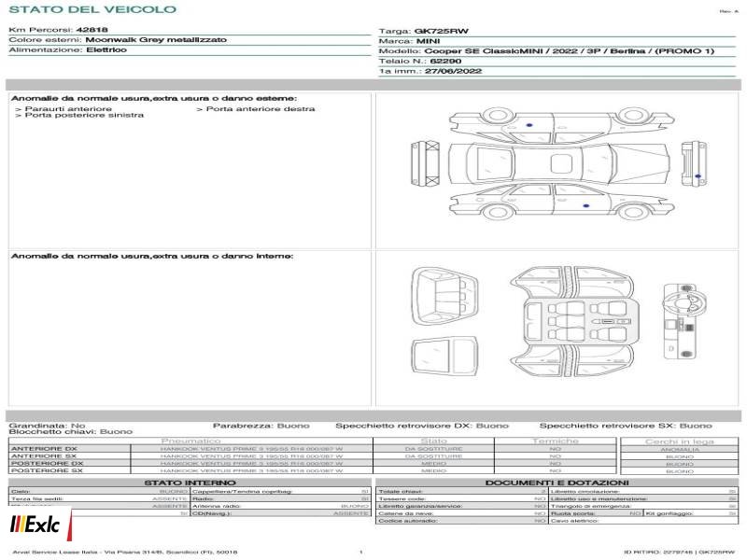Click the blue damage dot on the lower side-view car
This screenshot has width=747, height=560.
point(586,205)
